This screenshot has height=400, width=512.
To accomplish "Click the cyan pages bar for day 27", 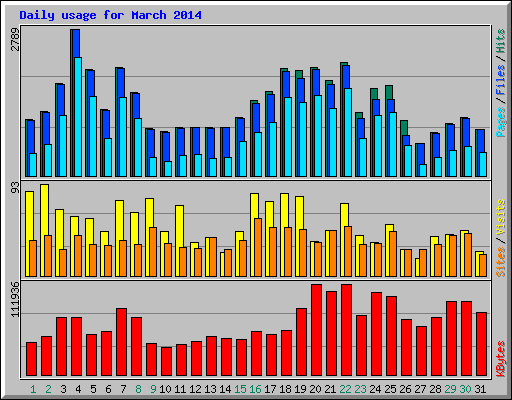I will tap(423, 170).
